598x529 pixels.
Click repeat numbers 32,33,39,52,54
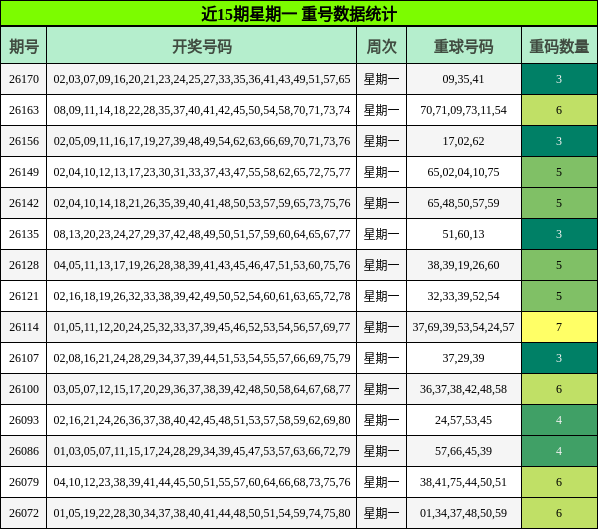pos(463,296)
